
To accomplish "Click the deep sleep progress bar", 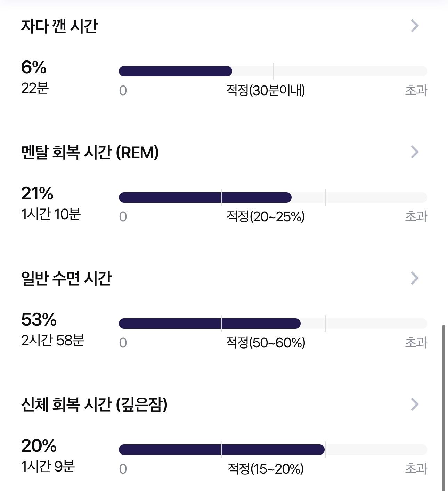I will (x=273, y=450).
